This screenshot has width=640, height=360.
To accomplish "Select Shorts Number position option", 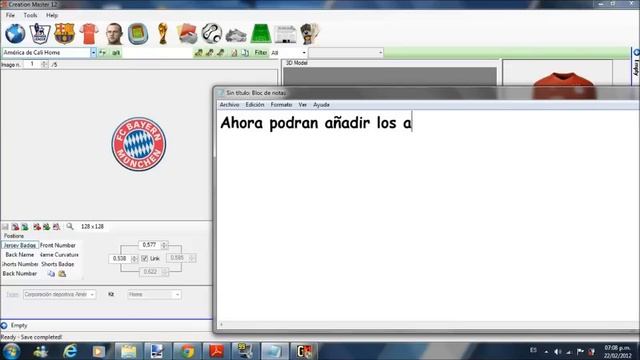I will [20, 264].
